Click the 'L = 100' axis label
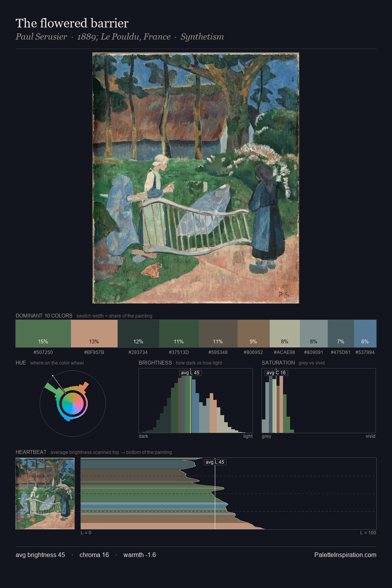Screen dimensions: 392x588 [368, 533]
